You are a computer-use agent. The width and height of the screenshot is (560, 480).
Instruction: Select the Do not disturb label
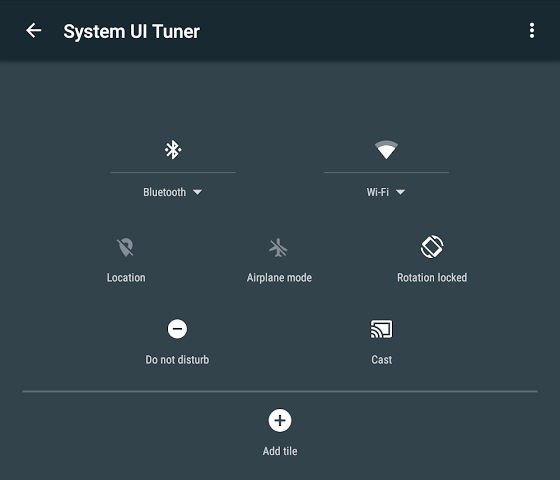177,360
